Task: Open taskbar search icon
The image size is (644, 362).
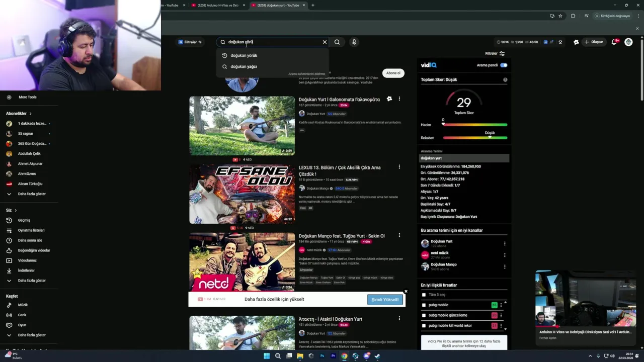Action: pyautogui.click(x=278, y=356)
